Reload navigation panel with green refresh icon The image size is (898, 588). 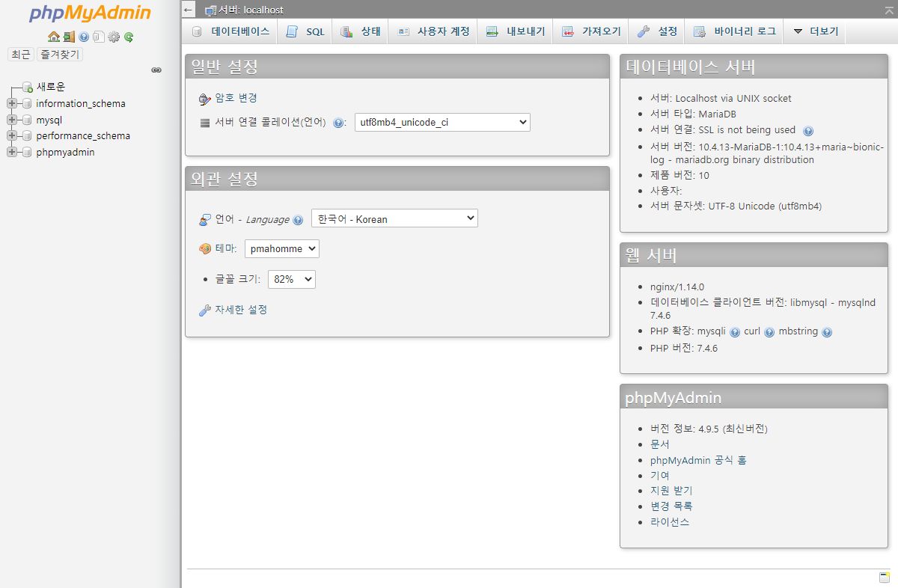[x=129, y=37]
